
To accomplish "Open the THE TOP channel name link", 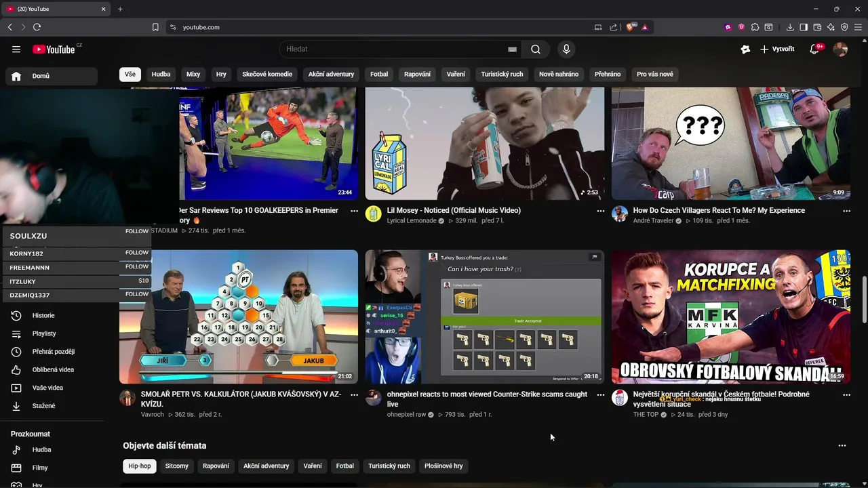I will pos(646,414).
